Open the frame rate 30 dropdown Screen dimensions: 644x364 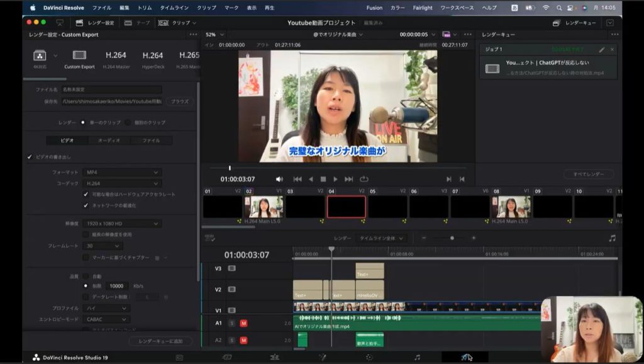[x=103, y=246]
